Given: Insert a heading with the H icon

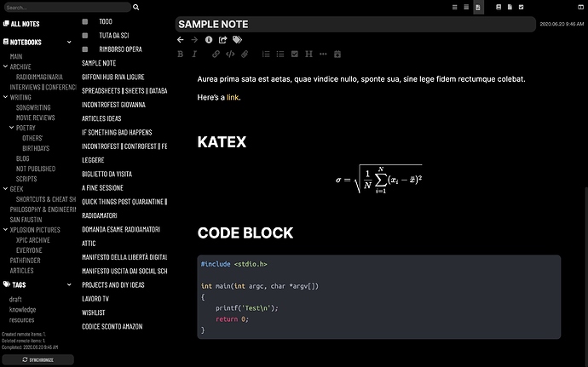Looking at the screenshot, I should (308, 54).
